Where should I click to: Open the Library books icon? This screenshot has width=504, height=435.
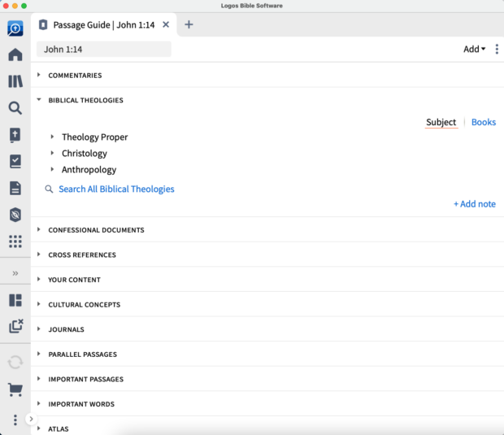15,81
